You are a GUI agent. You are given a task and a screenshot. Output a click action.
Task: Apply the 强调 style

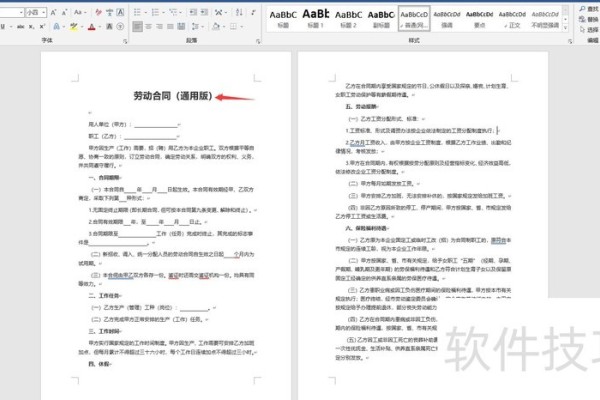point(447,19)
